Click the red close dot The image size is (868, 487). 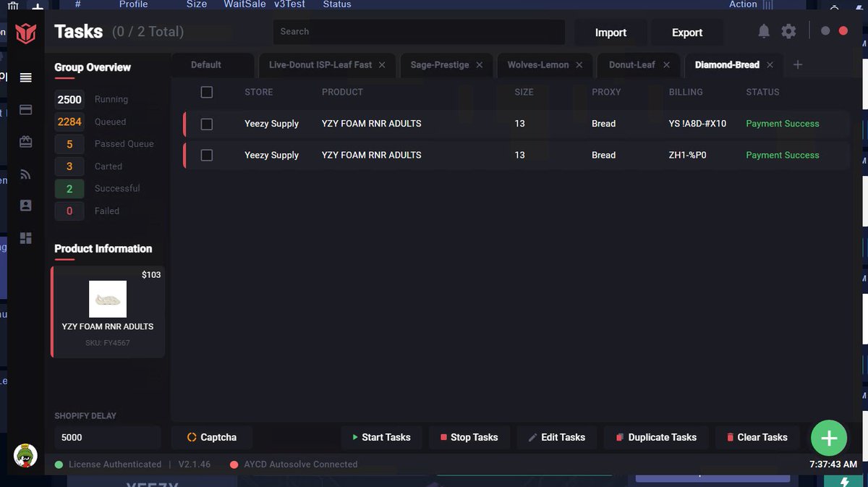tap(843, 31)
